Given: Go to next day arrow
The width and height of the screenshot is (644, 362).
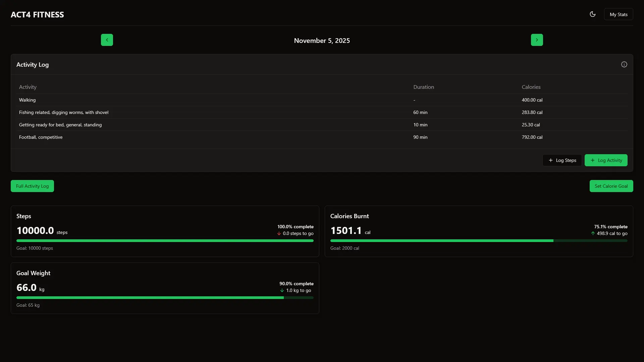Looking at the screenshot, I should pos(537,40).
